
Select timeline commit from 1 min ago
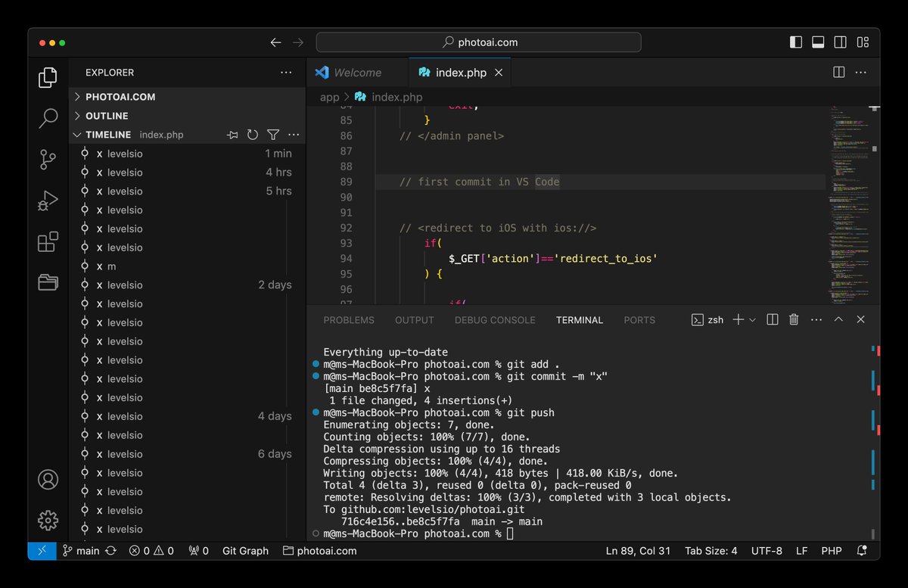click(188, 154)
